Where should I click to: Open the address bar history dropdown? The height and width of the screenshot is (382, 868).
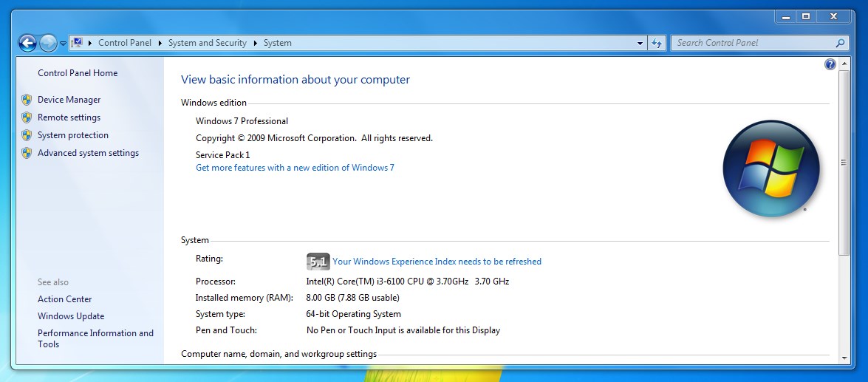640,43
